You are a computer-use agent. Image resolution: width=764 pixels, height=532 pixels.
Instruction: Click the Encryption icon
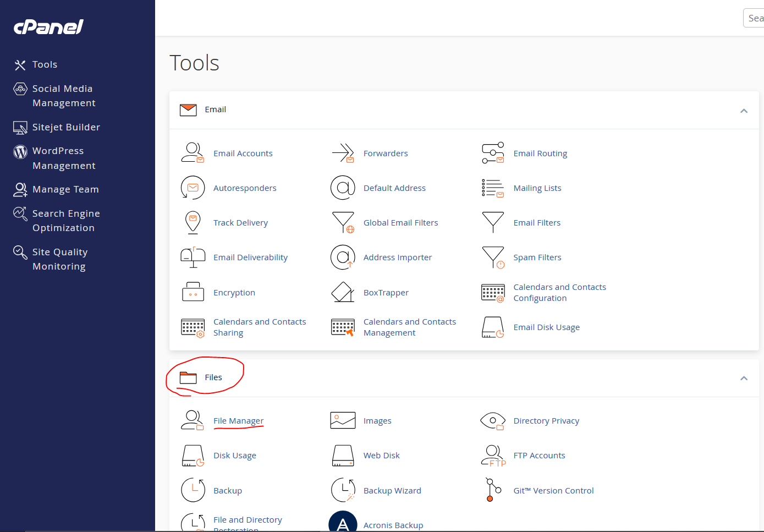point(193,292)
